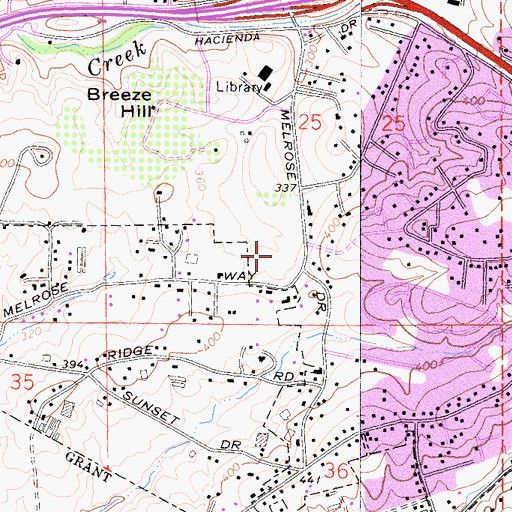This screenshot has height=512, width=512.
Task: Click the DR label on Sunset Drive
Action: [x=231, y=445]
